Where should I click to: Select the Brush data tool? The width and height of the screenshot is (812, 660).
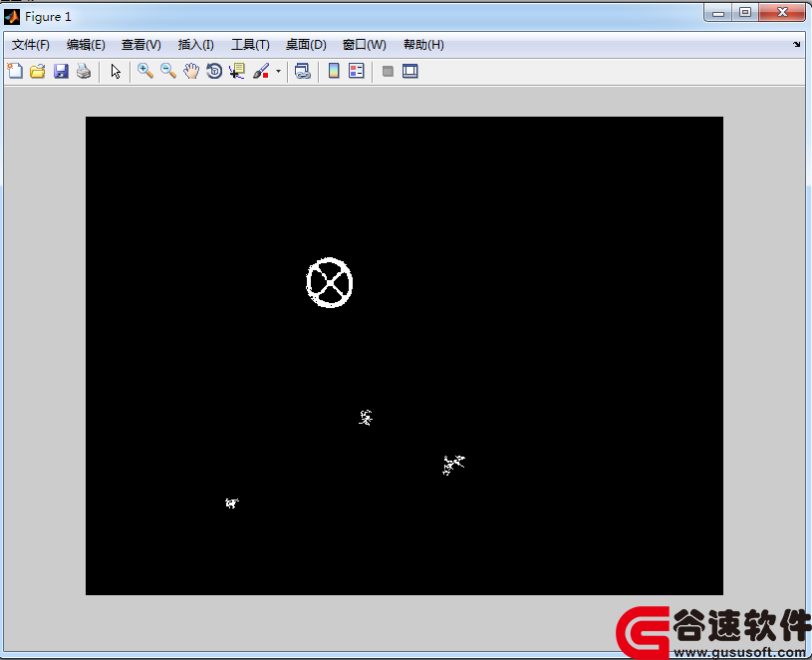click(261, 71)
